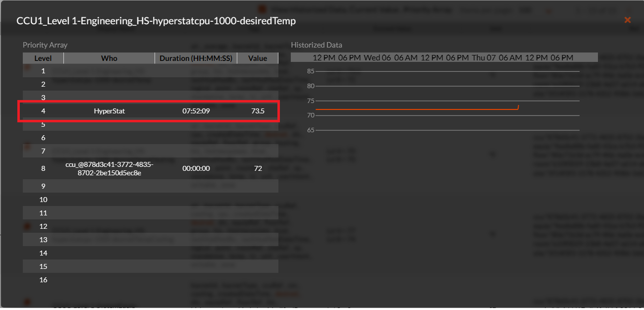Select the ccu_@878d3c41 who cell
Image resolution: width=644 pixels, height=310 pixels.
(x=109, y=168)
